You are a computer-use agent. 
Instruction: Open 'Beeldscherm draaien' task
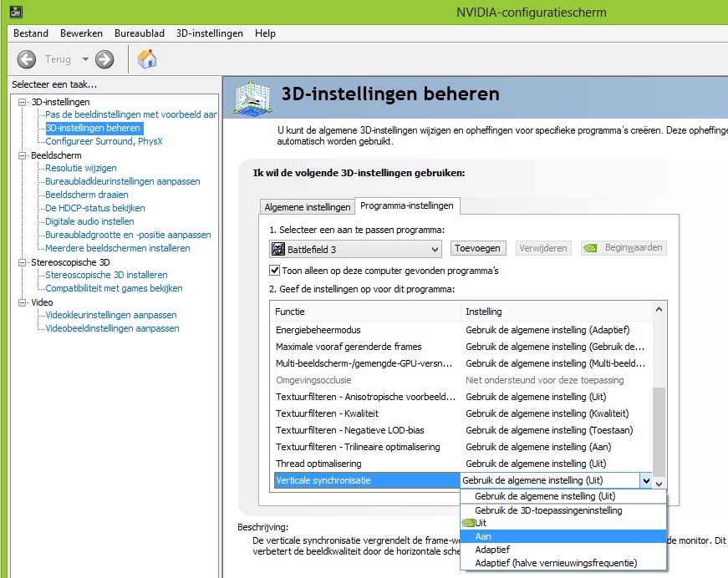click(87, 195)
